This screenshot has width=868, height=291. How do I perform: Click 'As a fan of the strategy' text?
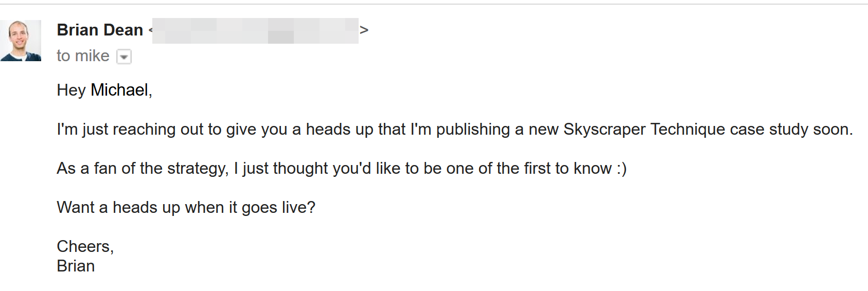[142, 169]
